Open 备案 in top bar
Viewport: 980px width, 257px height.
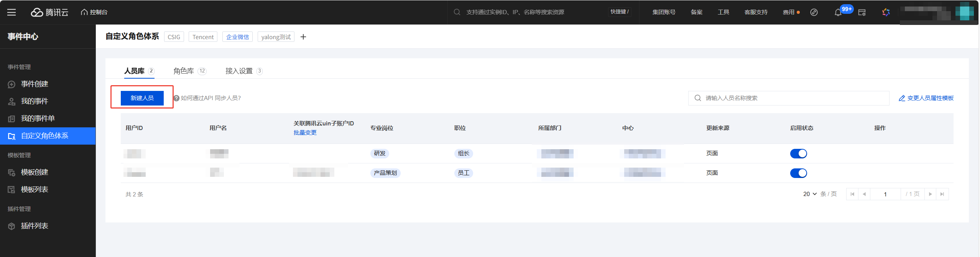click(x=697, y=12)
